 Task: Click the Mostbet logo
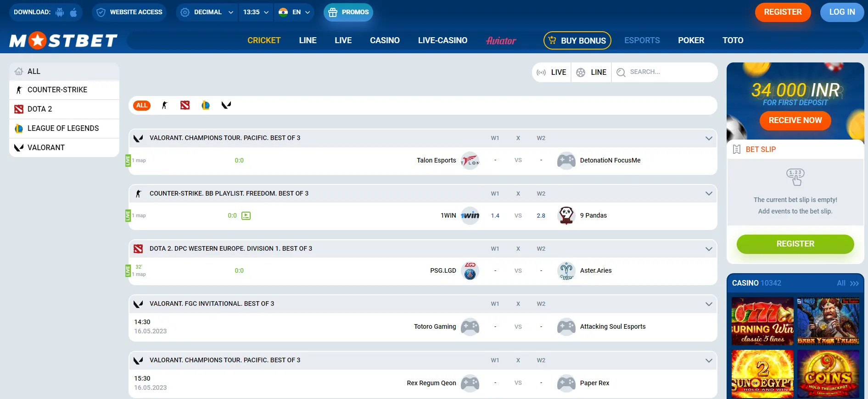pos(63,41)
